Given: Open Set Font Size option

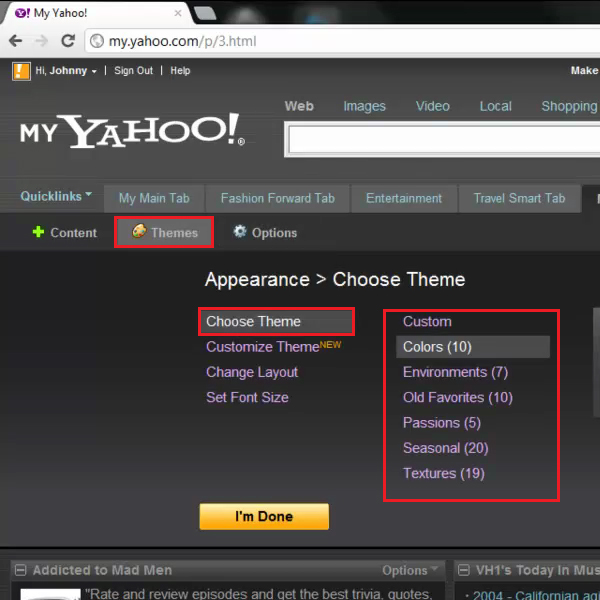Looking at the screenshot, I should (247, 397).
